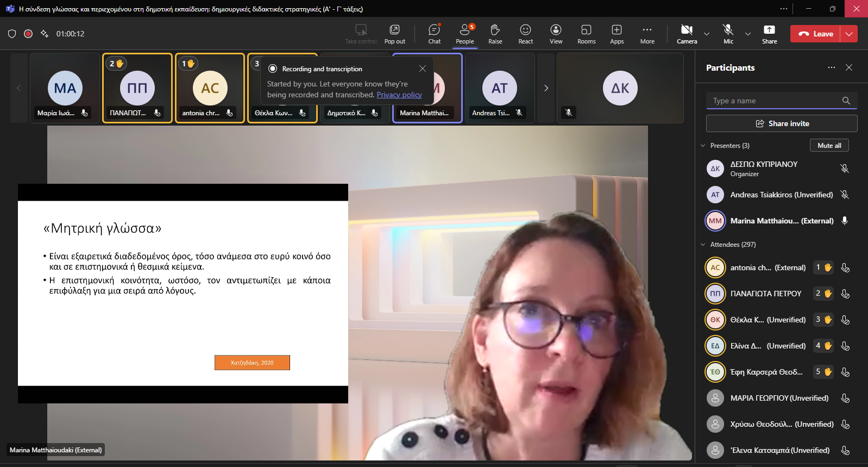Click the Raise hand icon
Viewport: 868px width, 467px height.
pos(495,34)
